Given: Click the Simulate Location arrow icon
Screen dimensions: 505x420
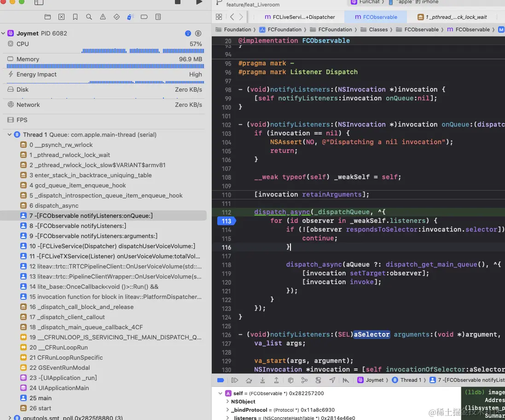Looking at the screenshot, I should [x=332, y=380].
